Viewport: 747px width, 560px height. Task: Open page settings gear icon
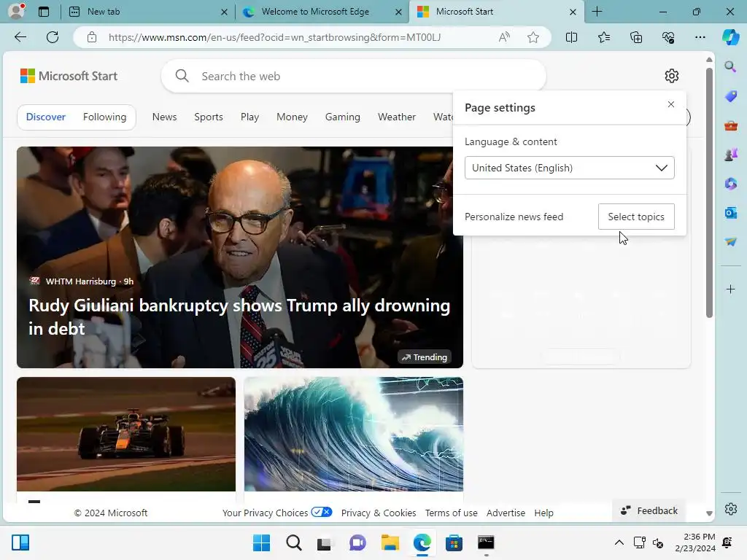tap(672, 76)
